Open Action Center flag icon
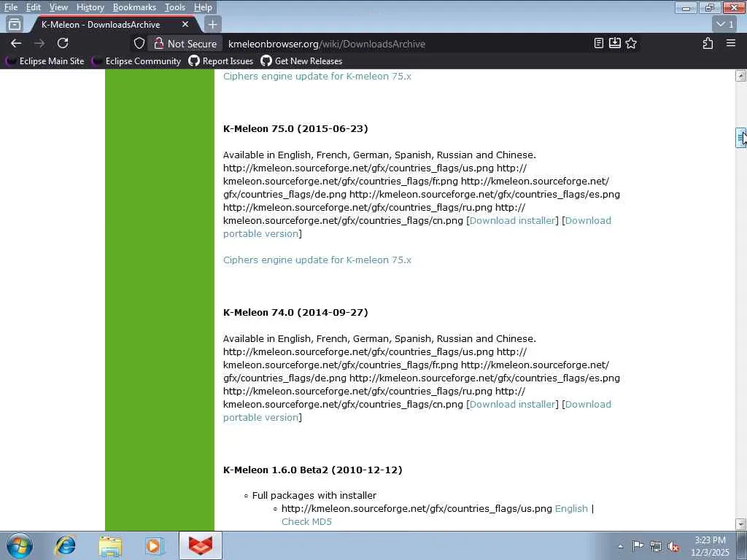 click(638, 546)
